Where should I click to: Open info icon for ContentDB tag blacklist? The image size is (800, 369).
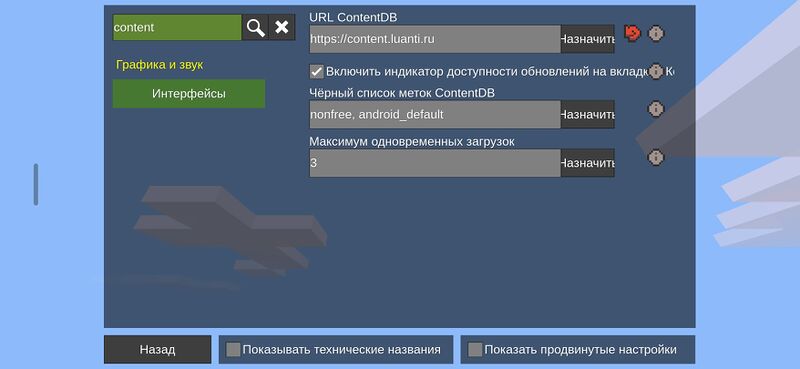point(656,109)
